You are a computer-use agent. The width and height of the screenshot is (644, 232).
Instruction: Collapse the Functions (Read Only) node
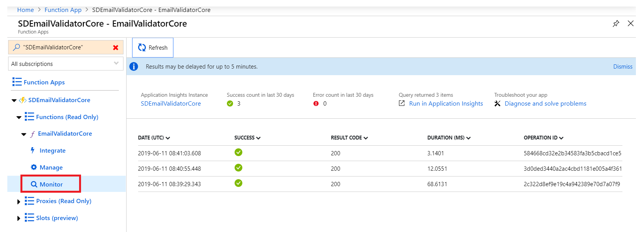(19, 118)
